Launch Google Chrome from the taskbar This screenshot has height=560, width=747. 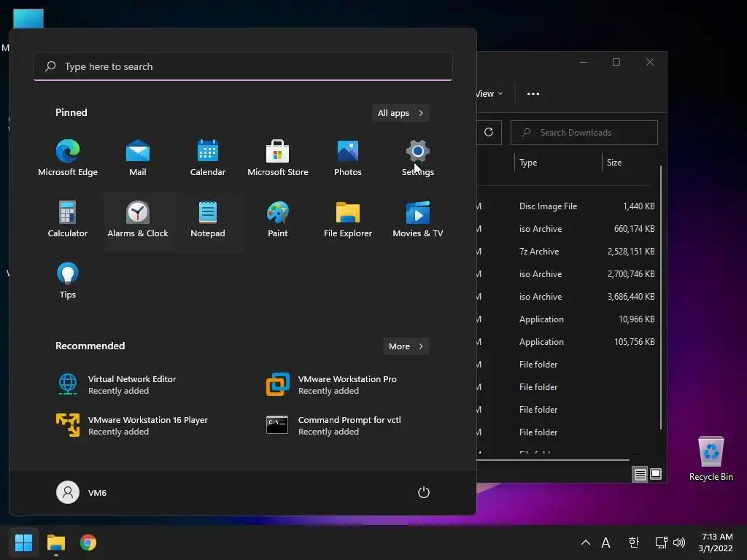pos(88,542)
